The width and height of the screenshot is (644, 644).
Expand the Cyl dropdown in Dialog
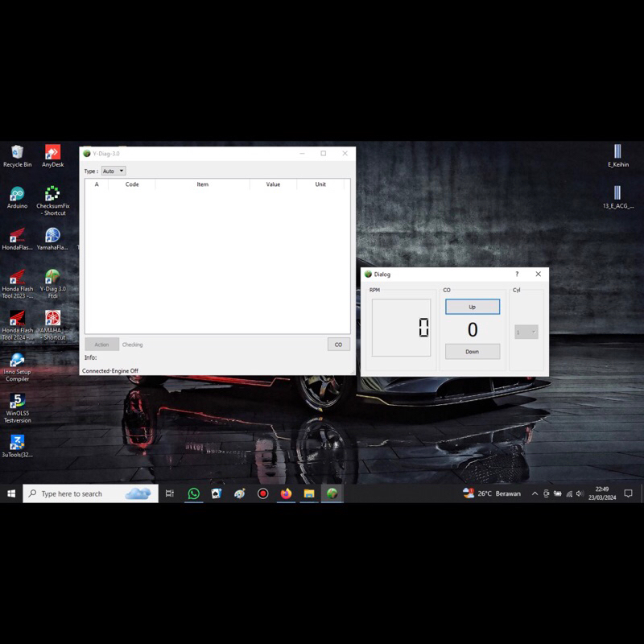click(x=526, y=332)
